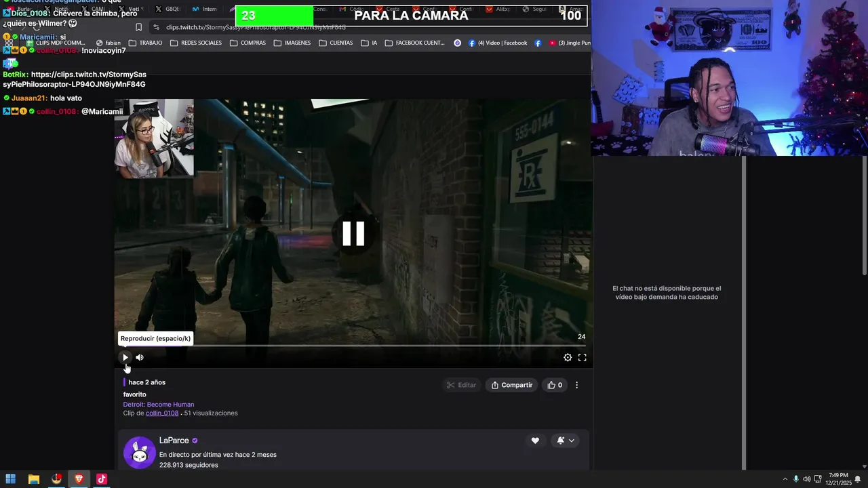868x488 pixels.
Task: Switch to the Intern browser tab
Action: point(205,9)
